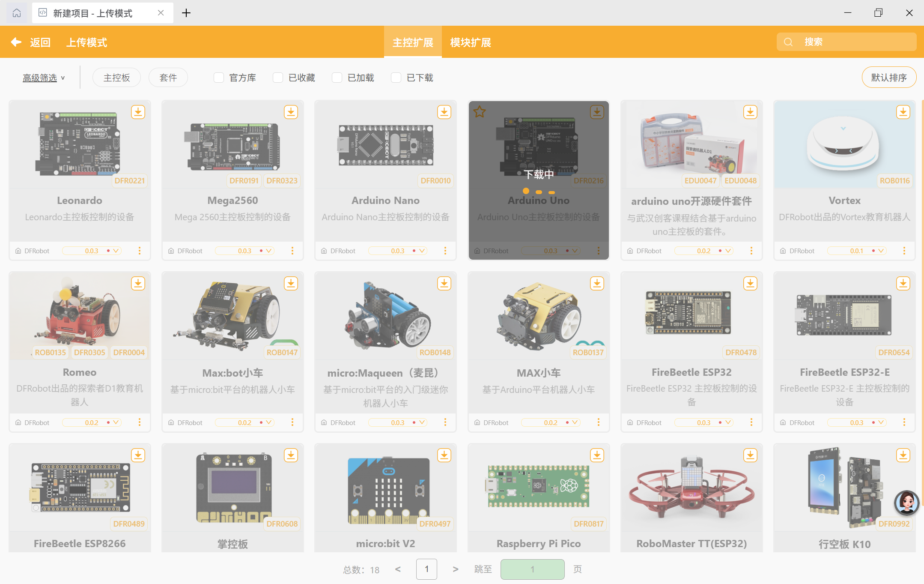The image size is (924, 584).
Task: Download the FireBeetle ESP32 extension
Action: (x=750, y=284)
